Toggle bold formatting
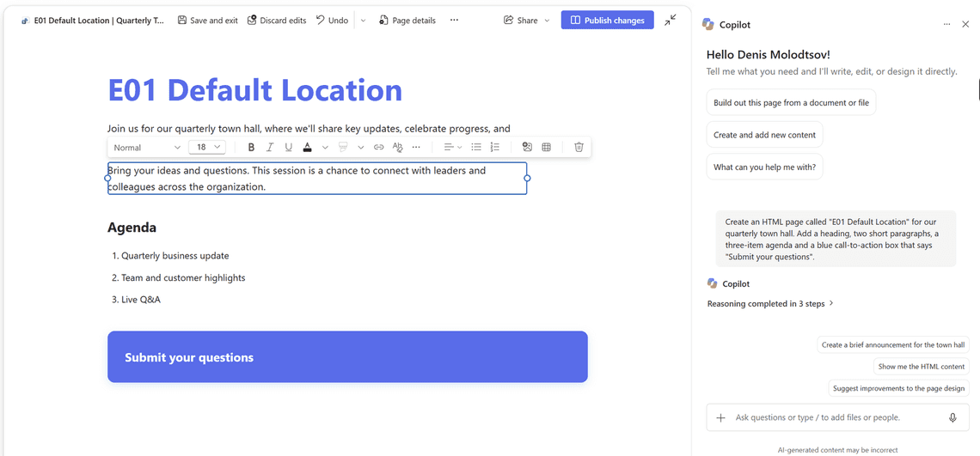 (251, 148)
